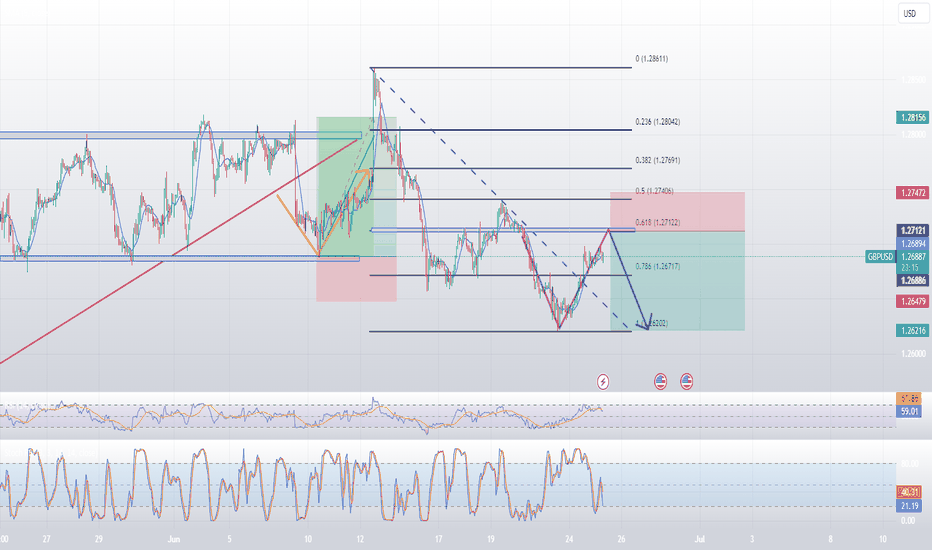The image size is (932, 550).
Task: Click date 17 on the time axis
Action: coord(438,539)
